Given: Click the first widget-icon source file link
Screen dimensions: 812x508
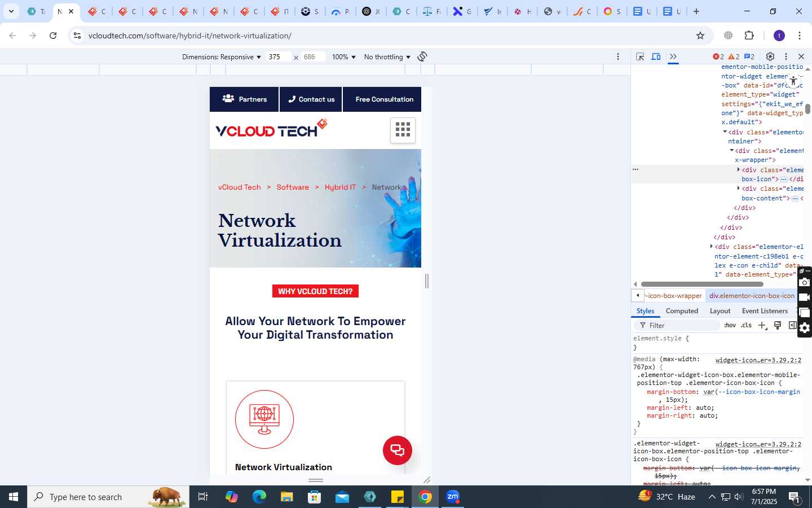Looking at the screenshot, I should [x=758, y=360].
